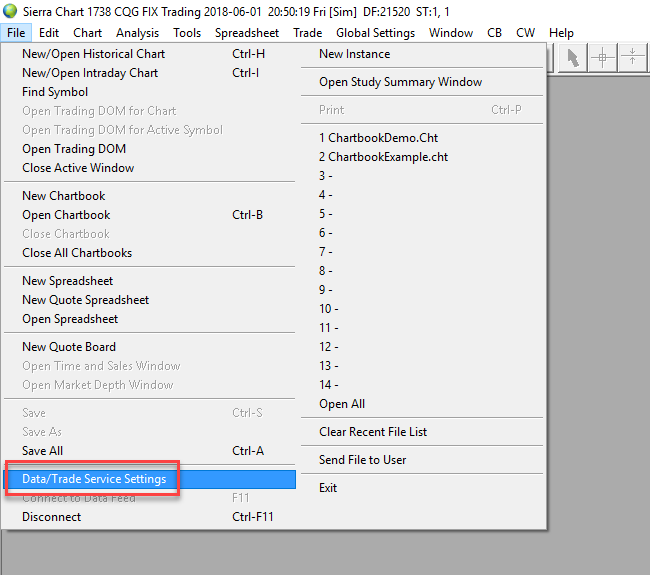Open the Global Settings menu
Screen dimensions: 650x575
point(375,33)
